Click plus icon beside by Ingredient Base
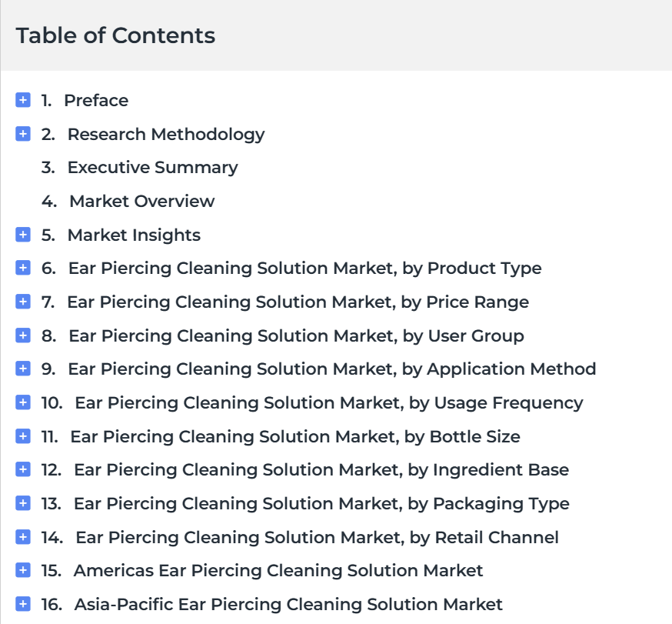 point(23,469)
